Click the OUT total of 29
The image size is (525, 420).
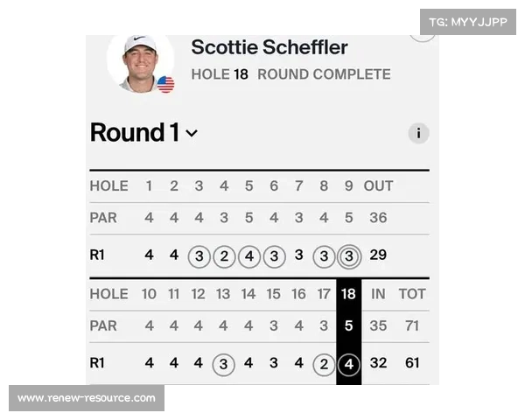click(378, 255)
